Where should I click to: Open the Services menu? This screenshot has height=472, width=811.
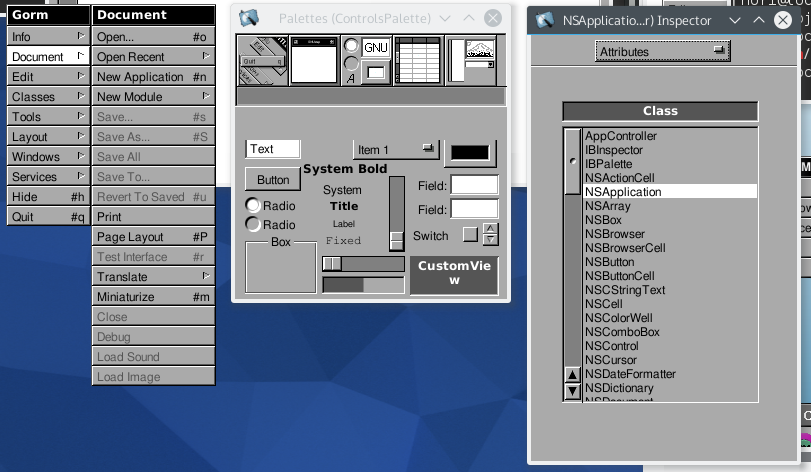tap(48, 177)
